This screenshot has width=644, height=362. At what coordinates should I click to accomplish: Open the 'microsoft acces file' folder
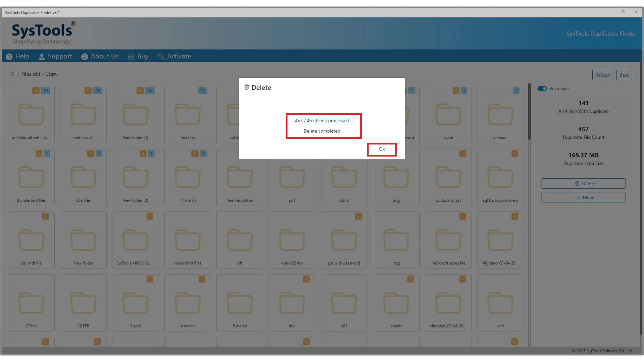tap(448, 240)
